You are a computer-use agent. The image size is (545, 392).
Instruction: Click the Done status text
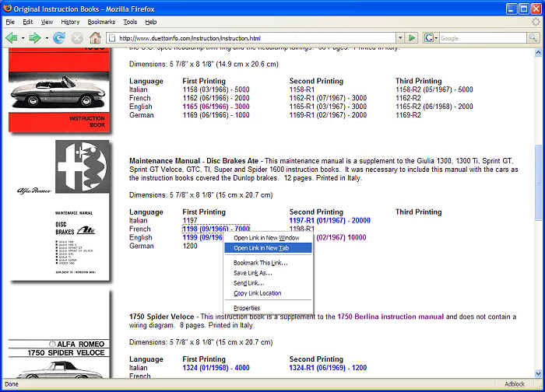(x=12, y=384)
